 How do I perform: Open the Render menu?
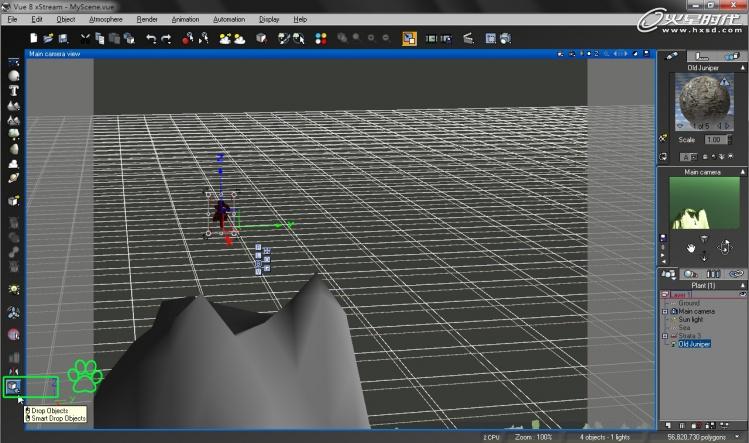[147, 19]
